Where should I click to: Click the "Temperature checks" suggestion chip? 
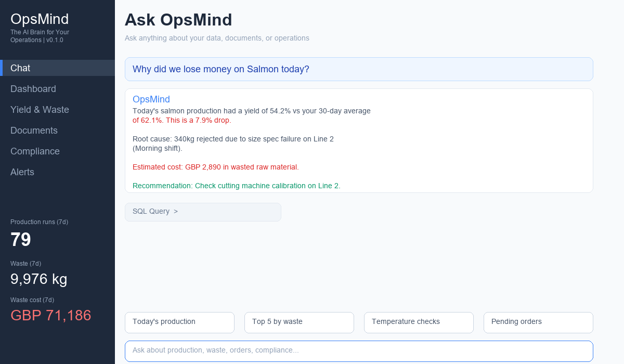point(419,322)
